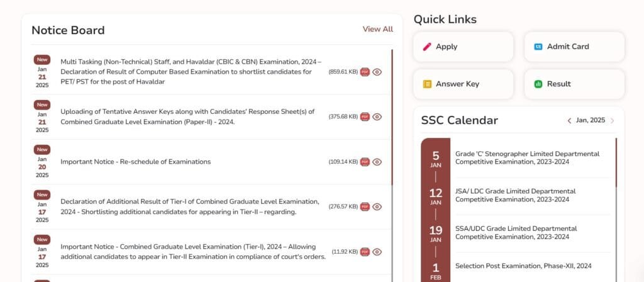The image size is (644, 282).
Task: Preview MTS Havaldar result notice with eye icon
Action: [377, 72]
